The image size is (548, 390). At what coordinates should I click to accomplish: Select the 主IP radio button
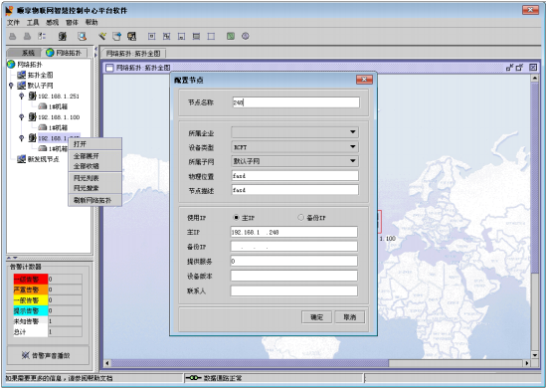click(236, 218)
